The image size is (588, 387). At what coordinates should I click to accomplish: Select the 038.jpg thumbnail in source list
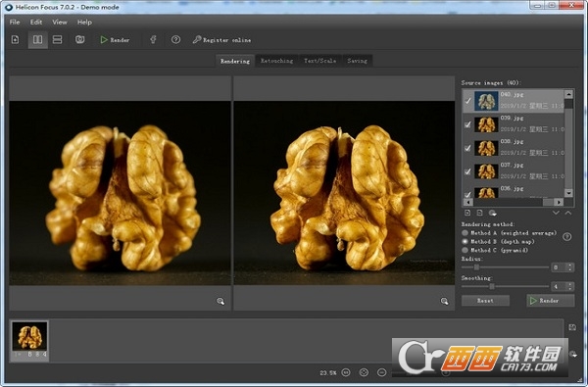coord(486,148)
